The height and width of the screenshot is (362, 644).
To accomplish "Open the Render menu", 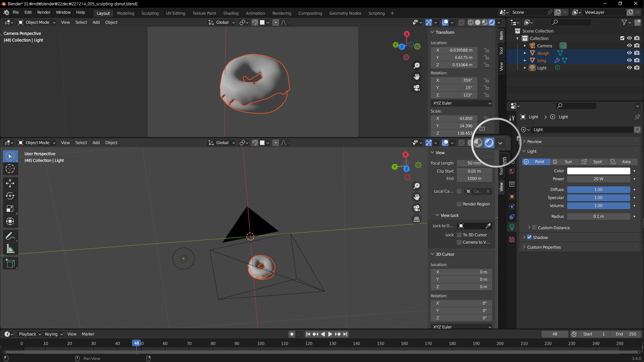I will click(44, 12).
